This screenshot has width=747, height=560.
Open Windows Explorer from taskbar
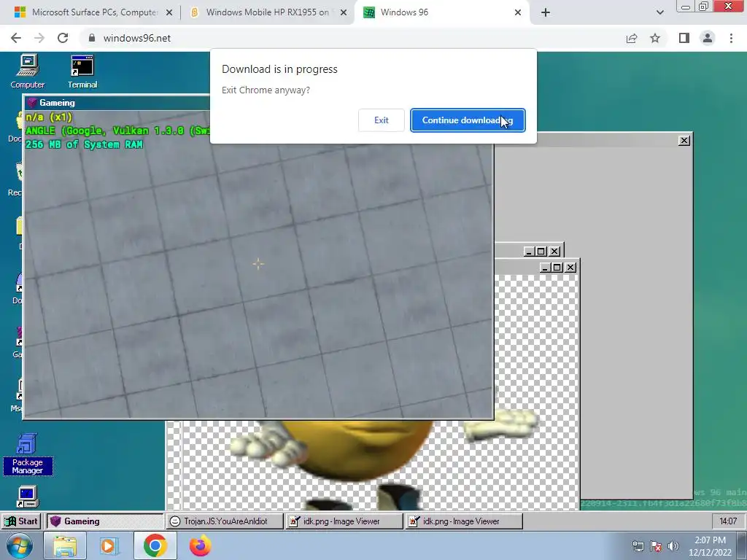(x=65, y=545)
